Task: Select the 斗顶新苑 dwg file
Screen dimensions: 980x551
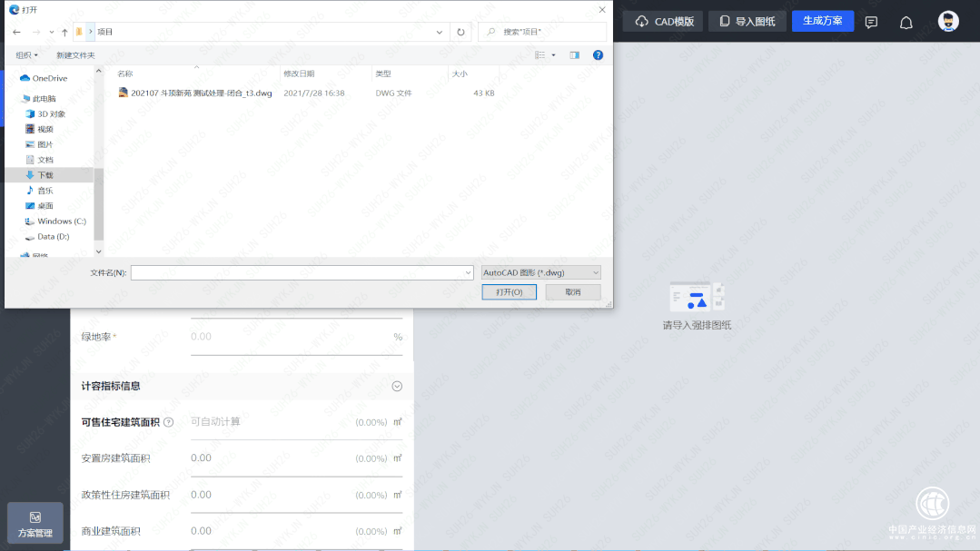Action: click(x=201, y=93)
